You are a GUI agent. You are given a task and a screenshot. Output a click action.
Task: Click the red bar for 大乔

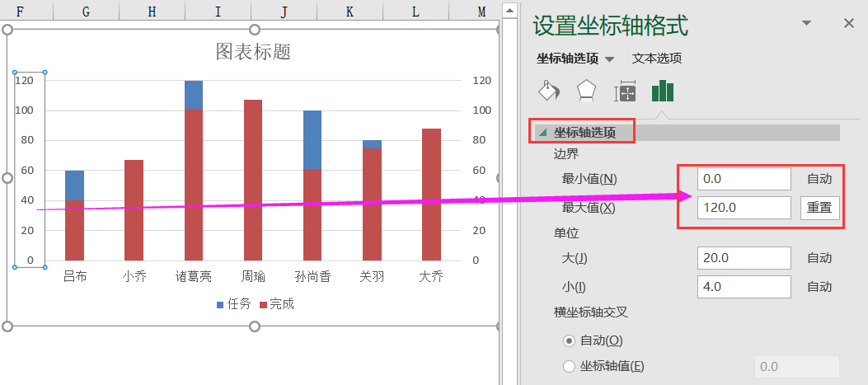pyautogui.click(x=431, y=195)
